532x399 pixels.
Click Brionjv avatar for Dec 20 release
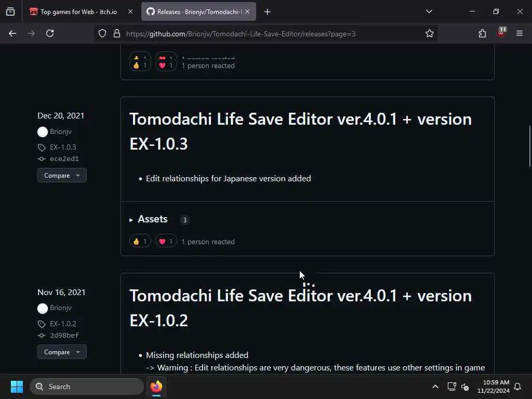43,131
